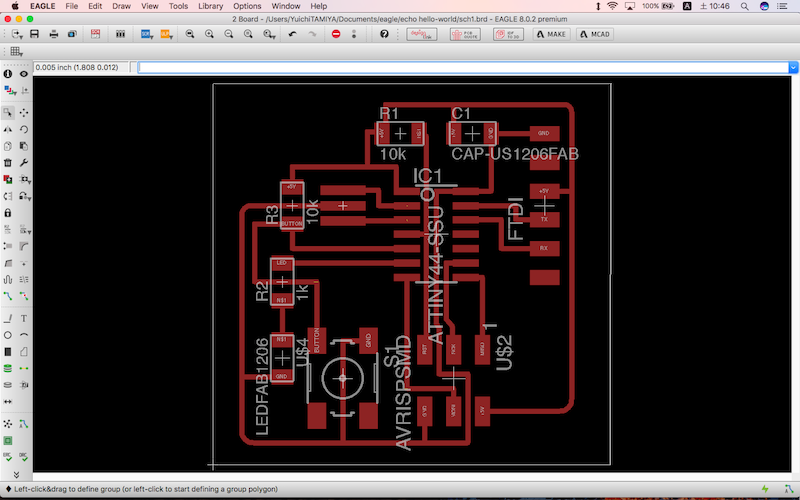
Task: Select the Mark origin tool
Action: click(x=23, y=91)
